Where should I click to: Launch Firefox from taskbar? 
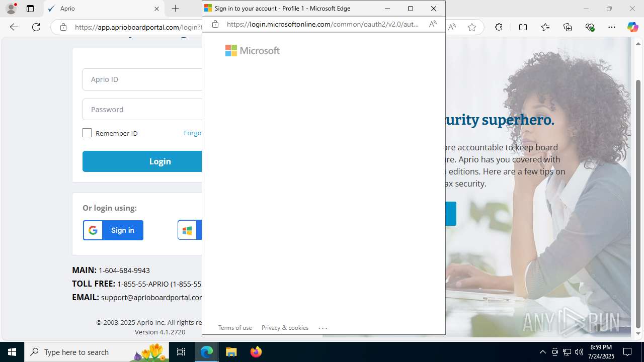coord(256,352)
